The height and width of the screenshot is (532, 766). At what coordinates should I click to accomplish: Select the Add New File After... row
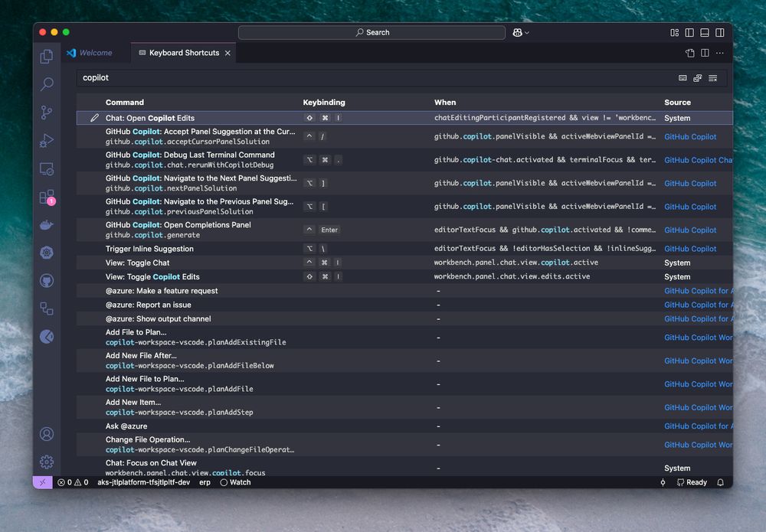pos(404,361)
